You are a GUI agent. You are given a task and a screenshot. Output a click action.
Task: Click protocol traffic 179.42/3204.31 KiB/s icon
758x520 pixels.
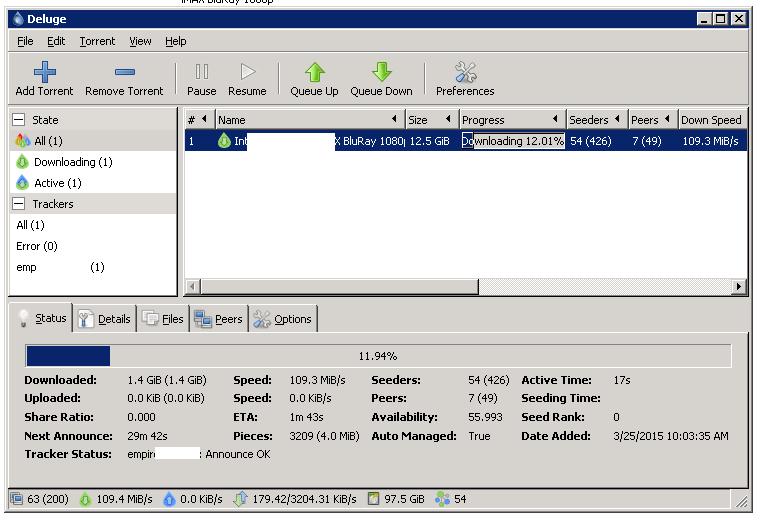tap(240, 499)
